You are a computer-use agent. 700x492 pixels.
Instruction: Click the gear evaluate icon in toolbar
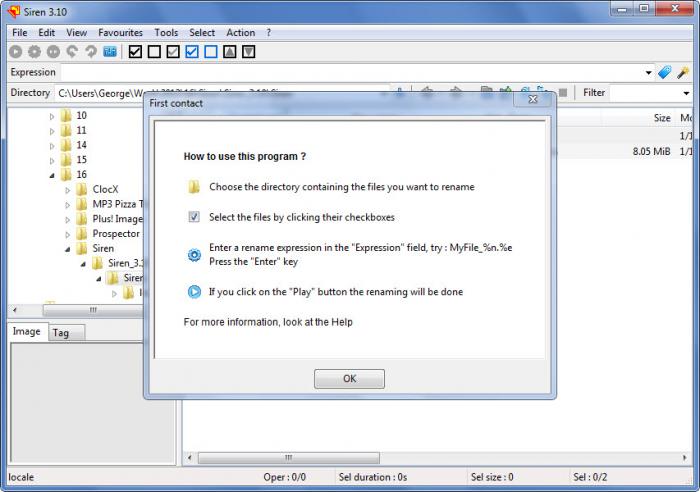point(34,52)
